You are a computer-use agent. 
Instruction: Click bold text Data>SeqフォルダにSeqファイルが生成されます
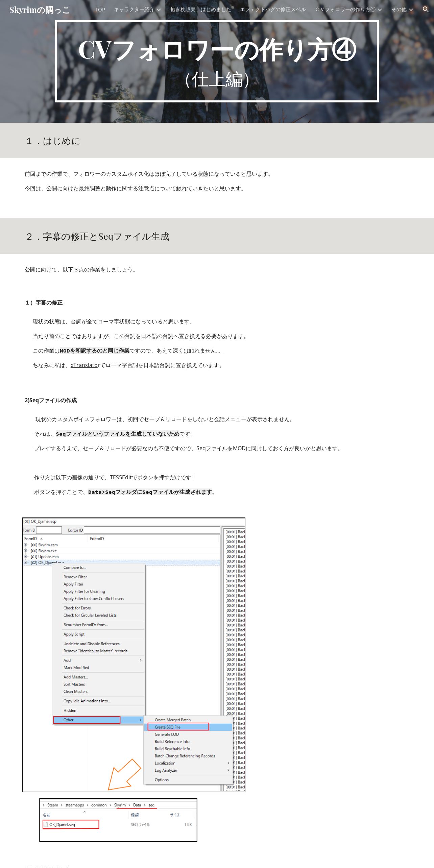(x=150, y=492)
